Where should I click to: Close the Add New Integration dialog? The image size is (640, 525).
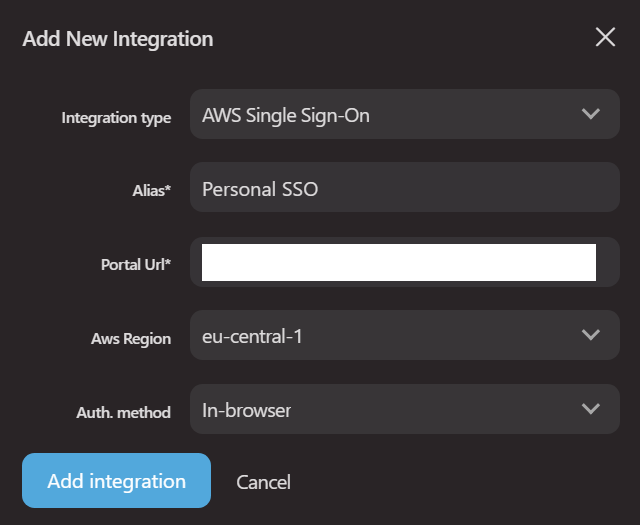coord(605,38)
